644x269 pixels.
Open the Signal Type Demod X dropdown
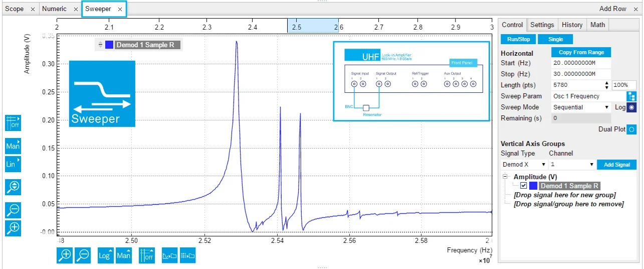pyautogui.click(x=524, y=165)
